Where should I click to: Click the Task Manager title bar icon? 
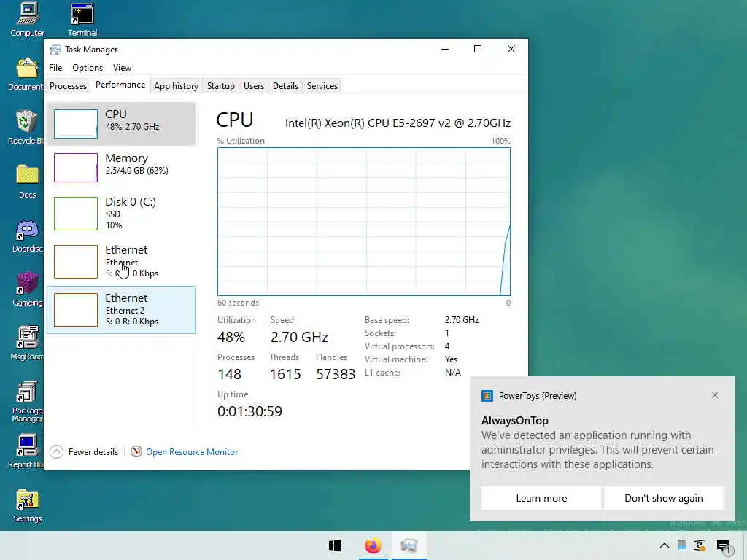[x=55, y=50]
